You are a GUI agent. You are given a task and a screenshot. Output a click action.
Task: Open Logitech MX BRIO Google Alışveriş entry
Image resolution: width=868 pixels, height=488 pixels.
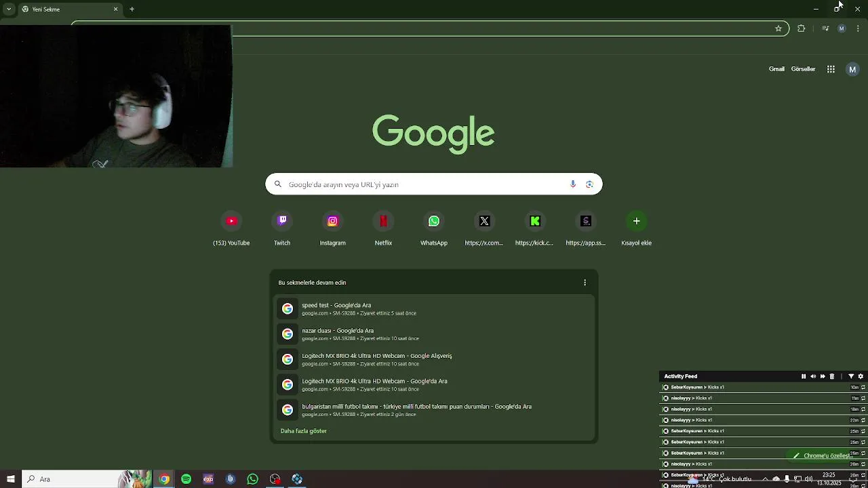pos(434,359)
